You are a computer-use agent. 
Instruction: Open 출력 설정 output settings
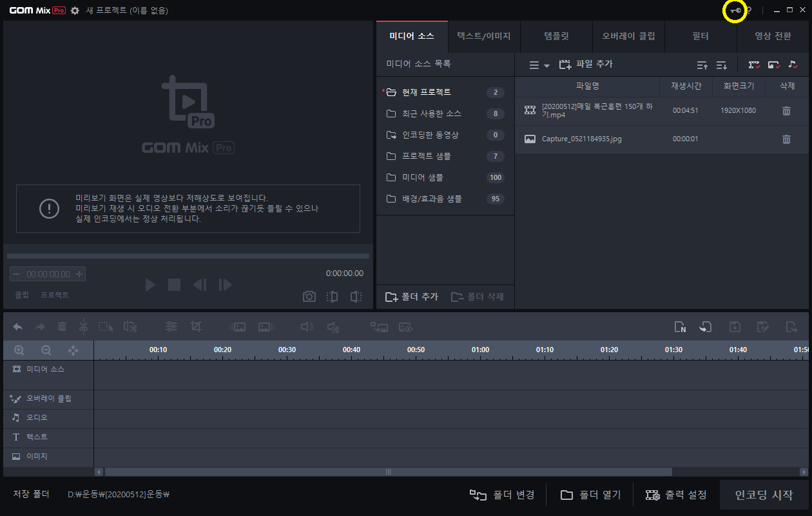[x=676, y=495]
